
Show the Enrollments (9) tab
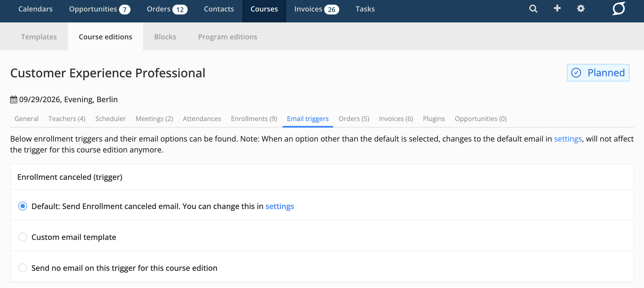(x=254, y=119)
